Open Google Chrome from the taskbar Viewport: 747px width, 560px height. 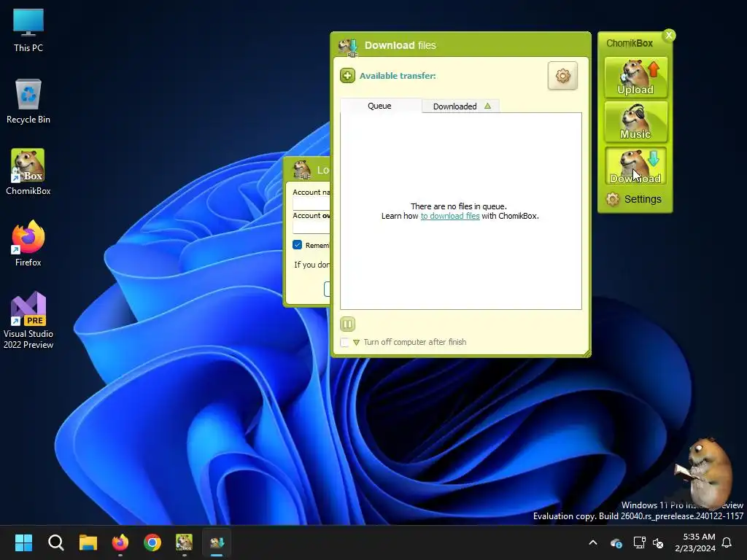pyautogui.click(x=152, y=542)
